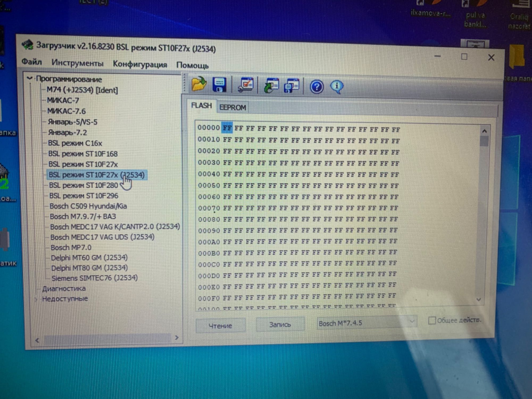The height and width of the screenshot is (399, 532).
Task: Select Bosch MEDC17 VAG K/CANTP2.0 (J2534)
Action: pyautogui.click(x=115, y=227)
